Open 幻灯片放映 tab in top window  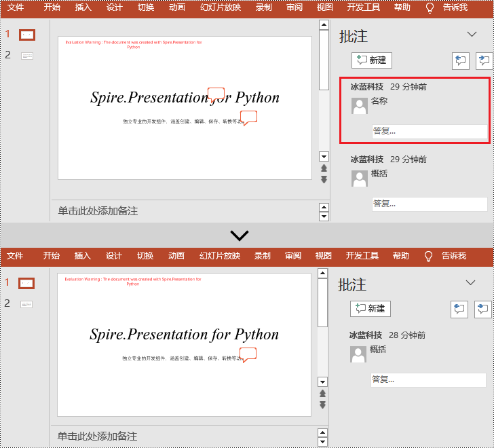click(221, 7)
